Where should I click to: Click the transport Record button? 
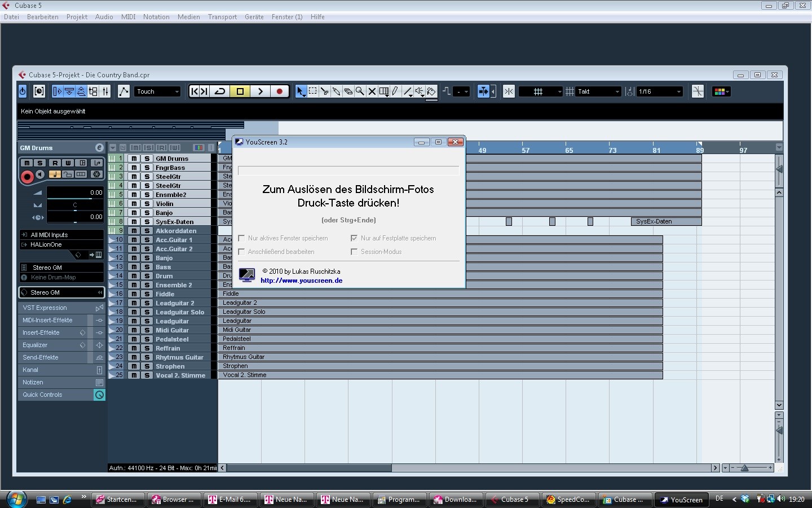pos(280,91)
